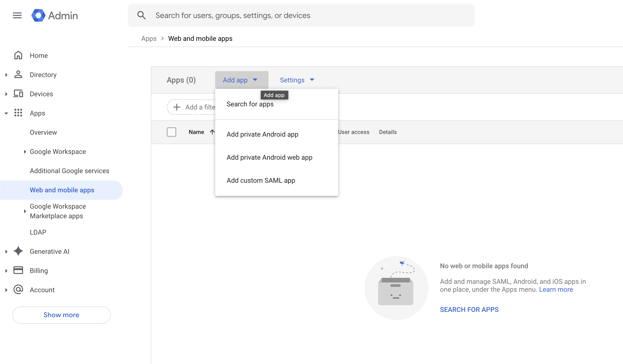Image resolution: width=623 pixels, height=364 pixels.
Task: Click the Google Admin logo
Action: coord(54,15)
